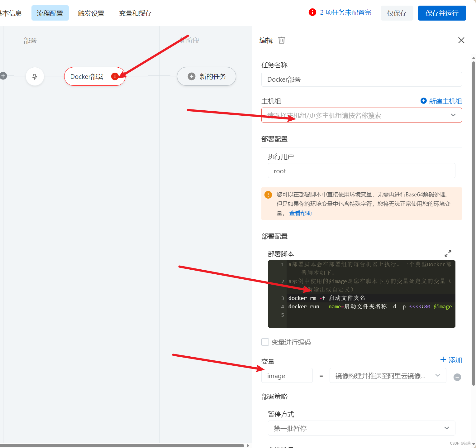The height and width of the screenshot is (448, 476).
Task: Click the 任务名称 input field
Action: [361, 79]
